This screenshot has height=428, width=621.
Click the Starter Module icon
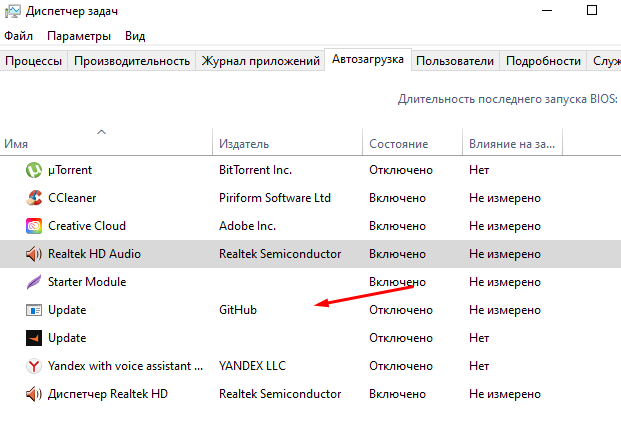pos(33,282)
